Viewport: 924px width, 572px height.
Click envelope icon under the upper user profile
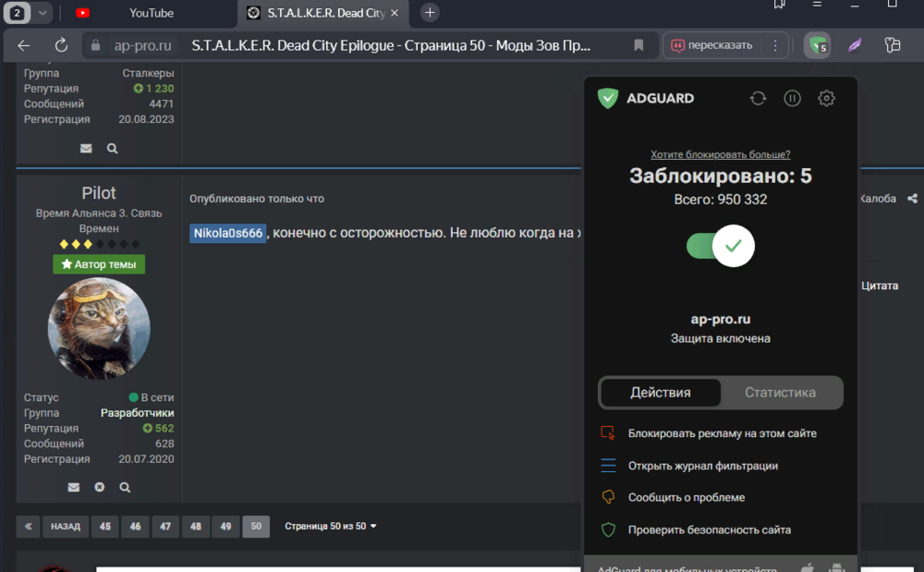point(86,149)
